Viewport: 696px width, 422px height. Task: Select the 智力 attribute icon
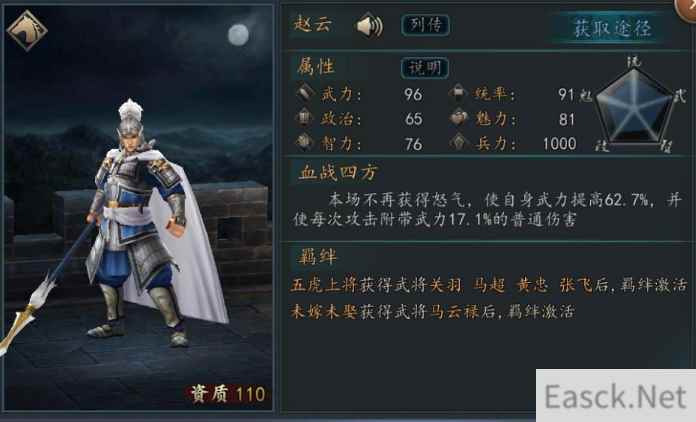tap(305, 142)
